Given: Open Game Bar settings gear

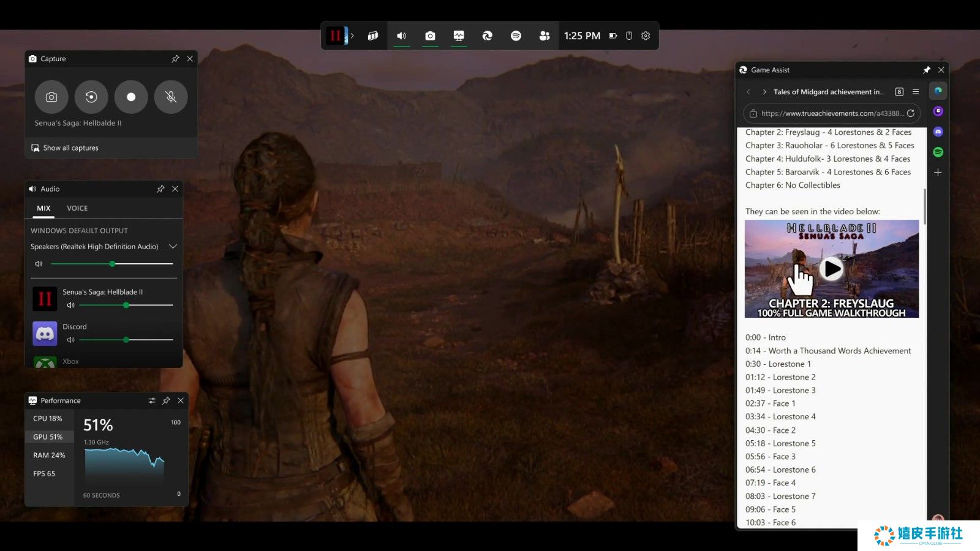Looking at the screenshot, I should [x=646, y=36].
